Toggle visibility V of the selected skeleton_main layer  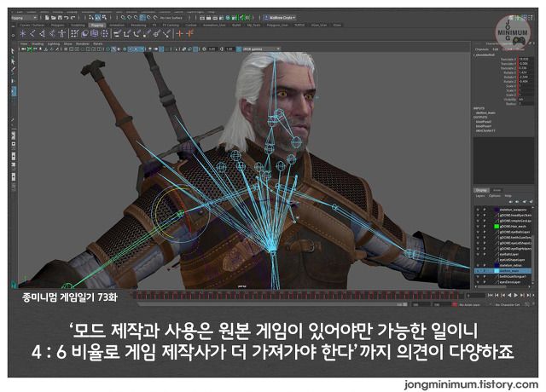pyautogui.click(x=478, y=271)
